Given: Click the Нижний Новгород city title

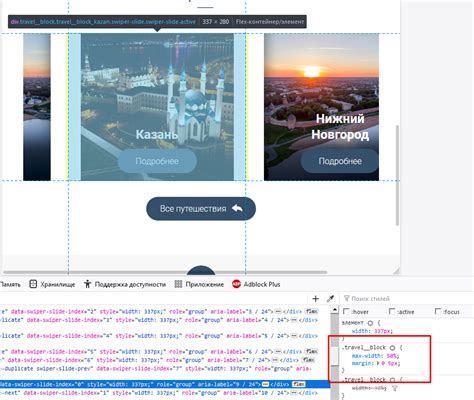Looking at the screenshot, I should [340, 127].
